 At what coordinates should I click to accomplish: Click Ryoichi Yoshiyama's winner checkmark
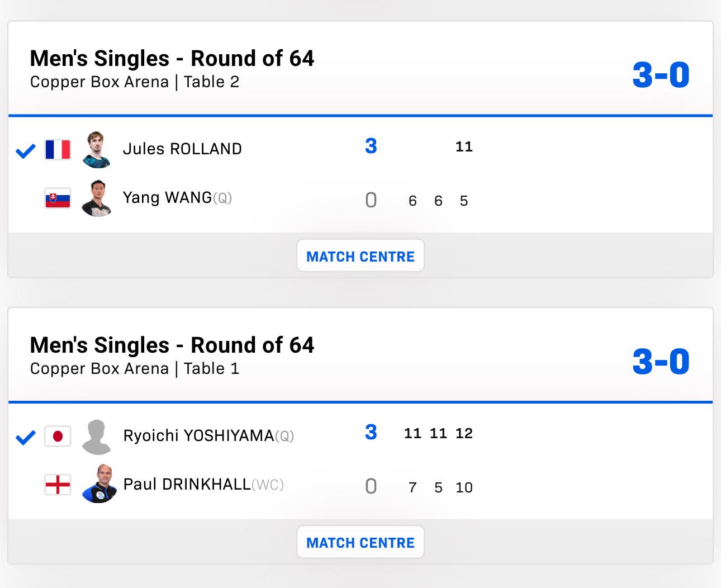point(26,437)
